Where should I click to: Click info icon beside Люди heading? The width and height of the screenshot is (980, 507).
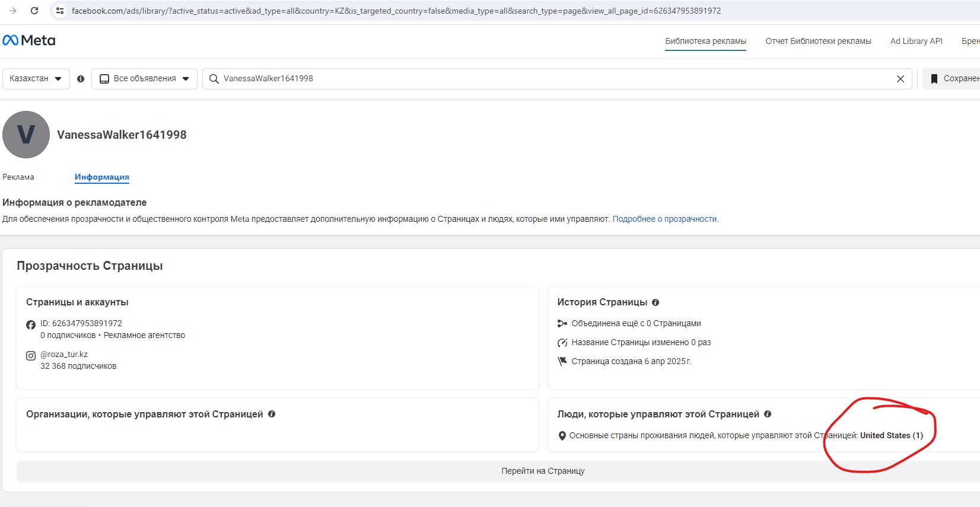coord(768,414)
